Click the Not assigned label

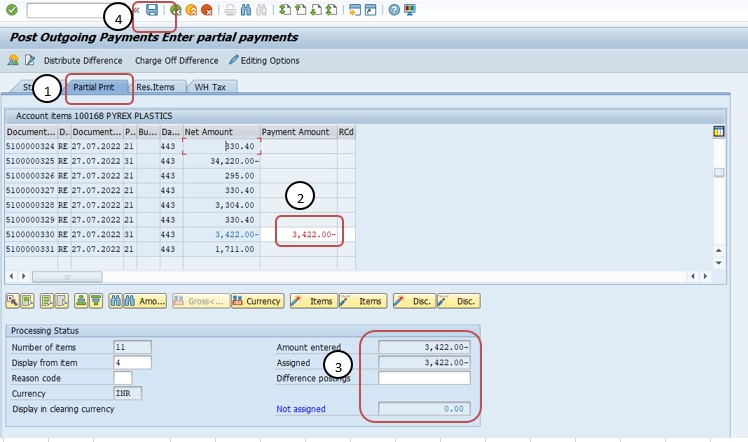(301, 409)
